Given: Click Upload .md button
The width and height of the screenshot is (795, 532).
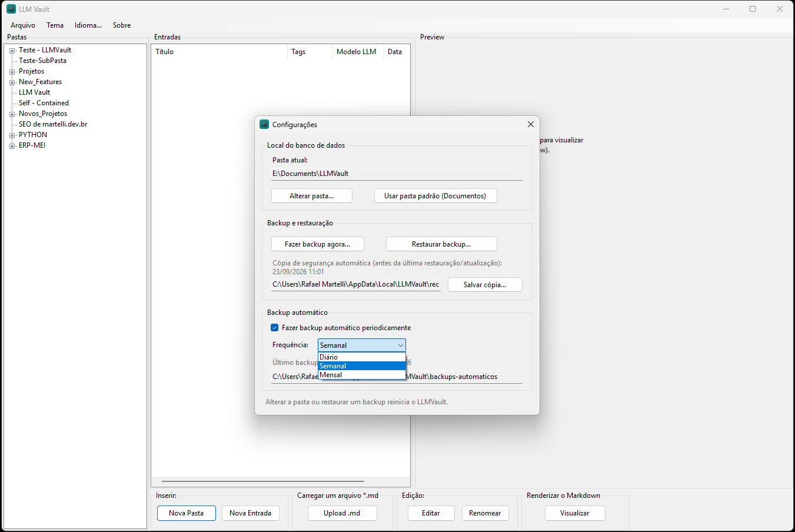Looking at the screenshot, I should [x=342, y=513].
